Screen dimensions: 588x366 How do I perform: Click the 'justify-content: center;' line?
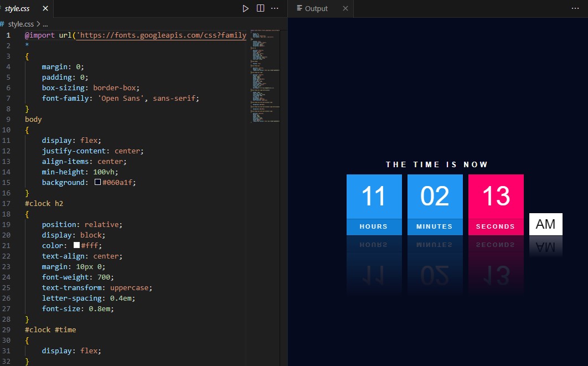(92, 151)
